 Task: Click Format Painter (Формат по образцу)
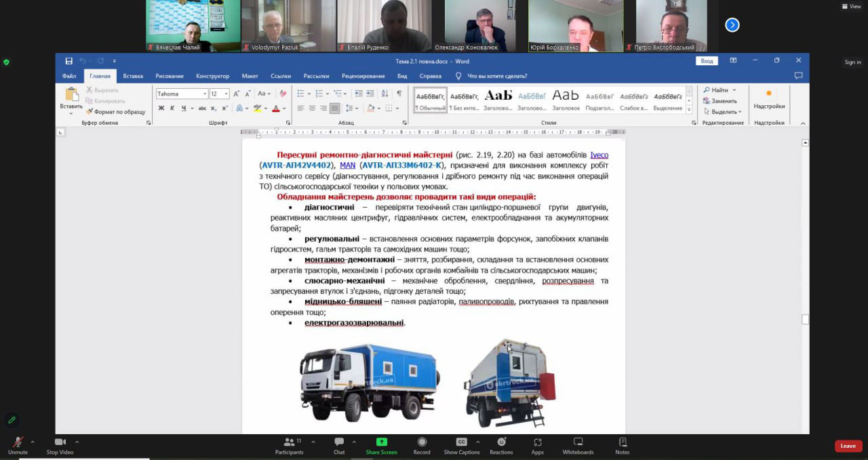(x=115, y=112)
